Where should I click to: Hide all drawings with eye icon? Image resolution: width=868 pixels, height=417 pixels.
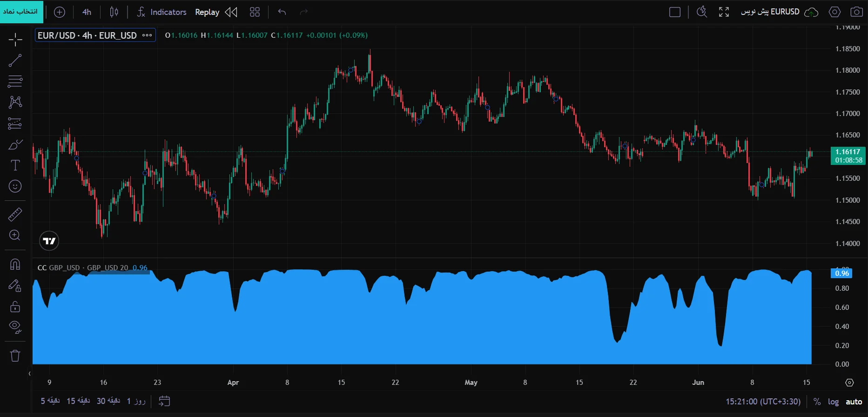[x=15, y=327]
